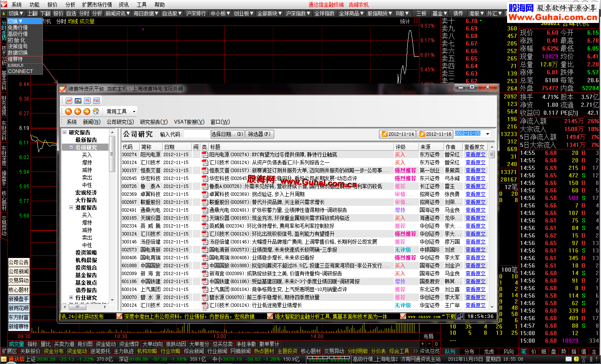Click the ticker checkmark icon before 深度中港台上市公司资料
The height and width of the screenshot is (364, 601).
(x=119, y=316)
